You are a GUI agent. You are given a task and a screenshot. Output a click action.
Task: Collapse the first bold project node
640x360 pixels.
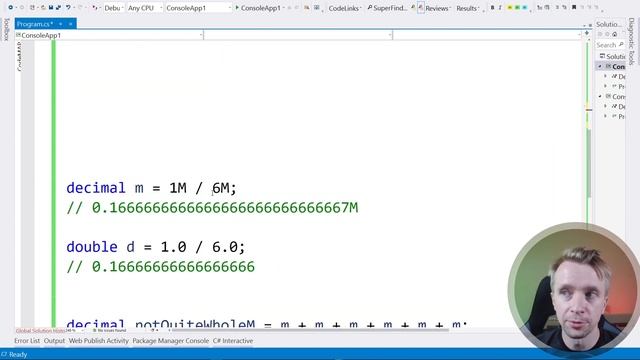point(600,66)
